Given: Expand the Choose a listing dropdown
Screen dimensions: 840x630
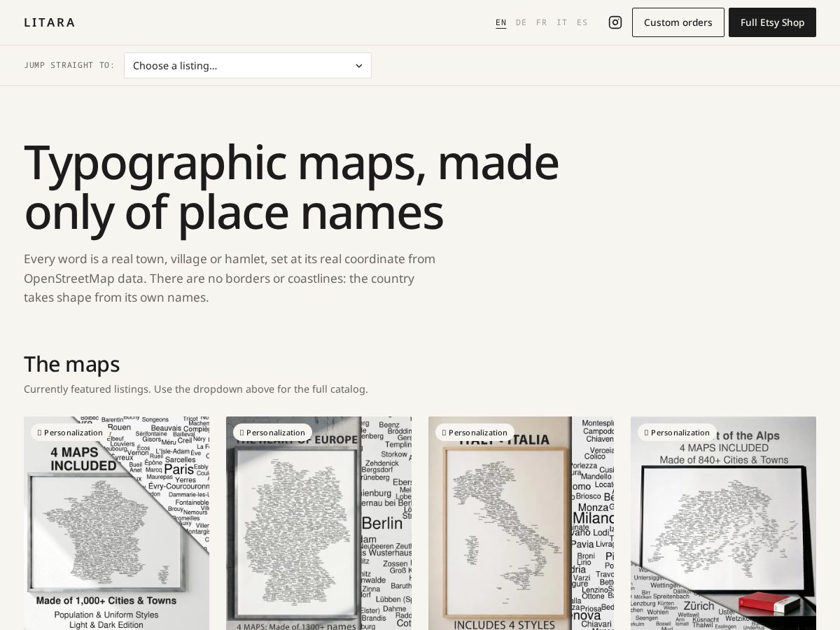Looking at the screenshot, I should 248,66.
